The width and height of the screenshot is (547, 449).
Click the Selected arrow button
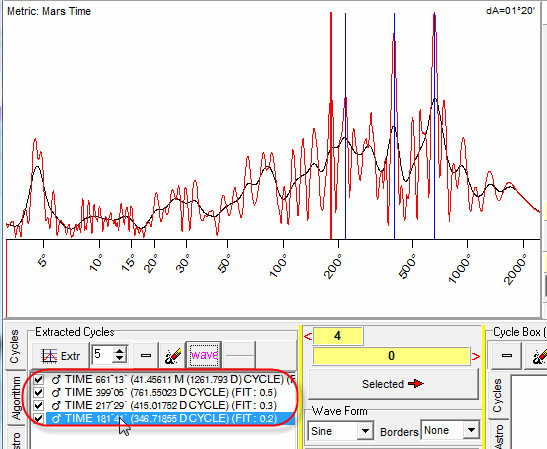[393, 384]
